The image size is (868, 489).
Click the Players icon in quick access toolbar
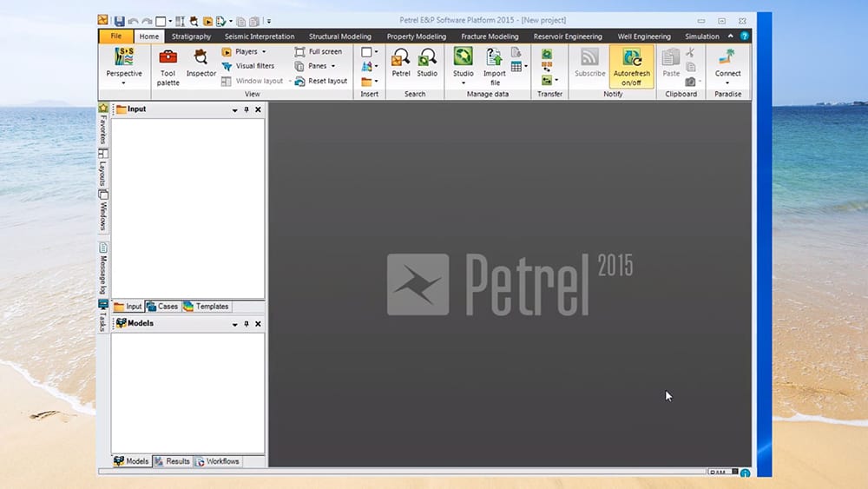click(x=207, y=21)
